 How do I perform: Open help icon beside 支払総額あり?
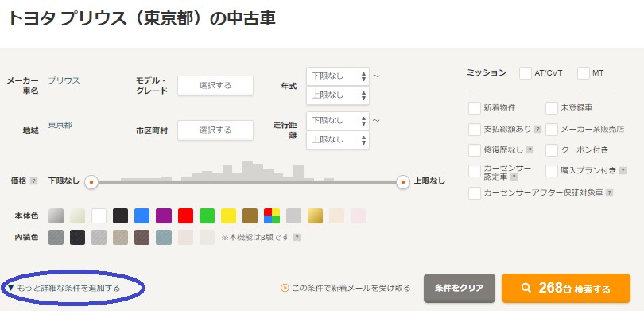[537, 129]
